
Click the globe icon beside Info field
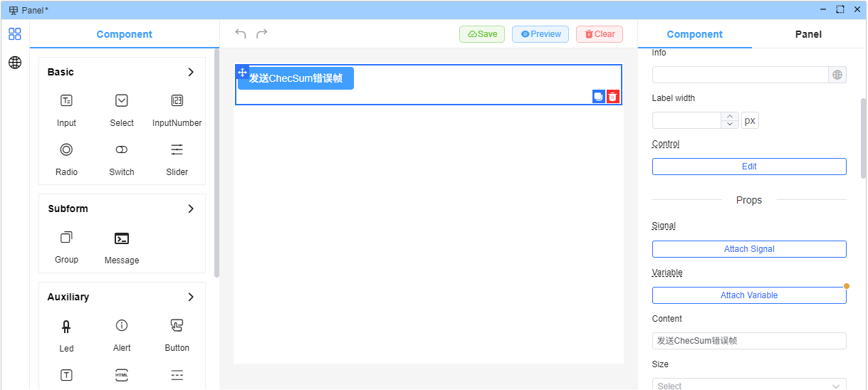coord(837,75)
